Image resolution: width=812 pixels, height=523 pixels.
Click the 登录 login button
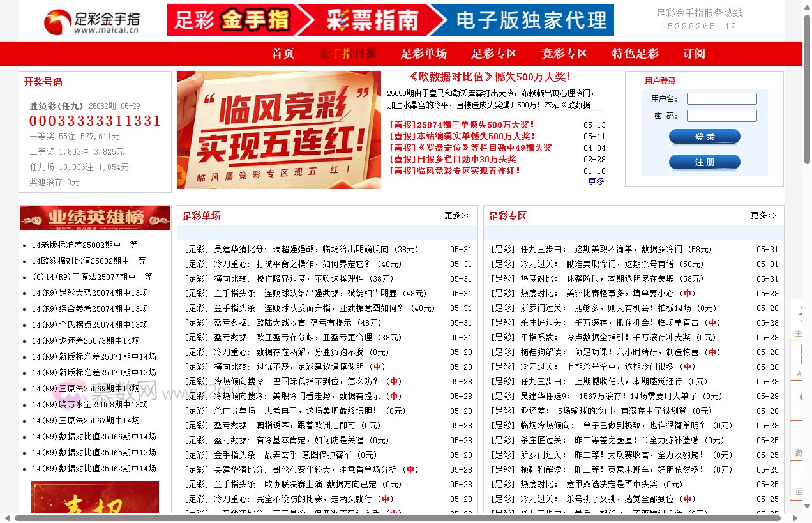click(704, 136)
